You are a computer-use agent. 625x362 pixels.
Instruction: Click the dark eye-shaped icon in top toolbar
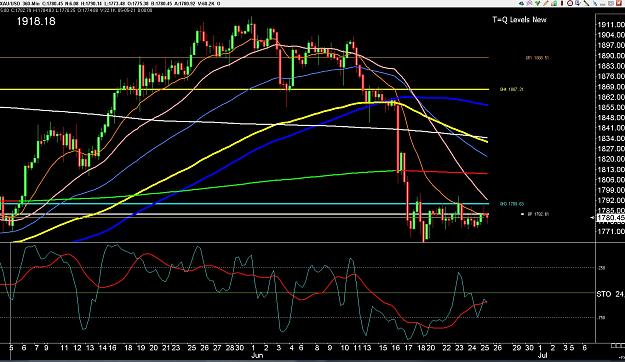(521, 3)
